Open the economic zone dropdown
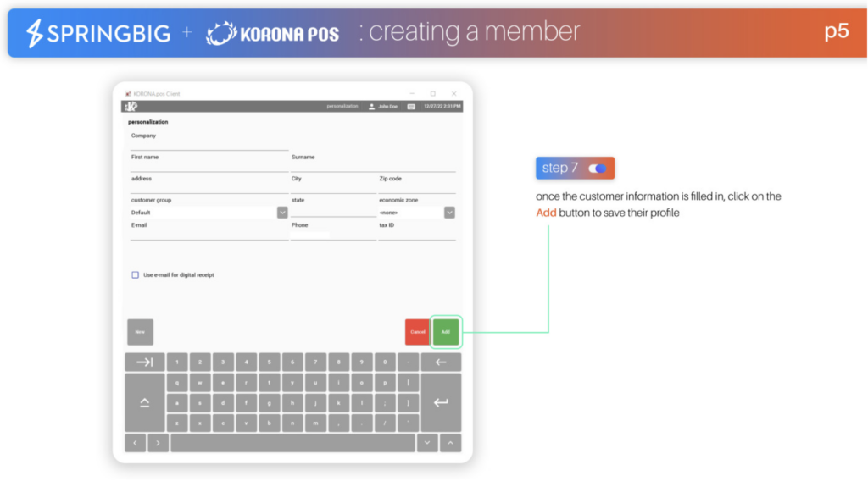Screen dimensions: 868x487 pos(449,213)
